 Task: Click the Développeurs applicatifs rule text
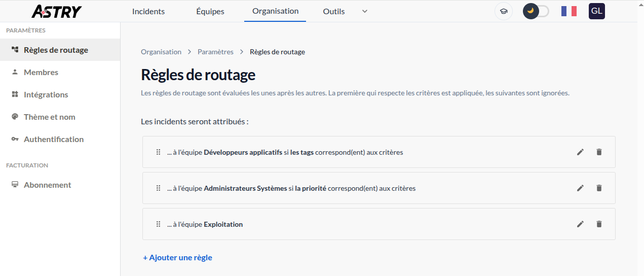[x=285, y=152]
